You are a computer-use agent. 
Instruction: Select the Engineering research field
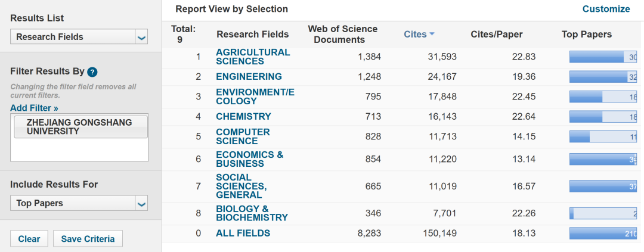(249, 77)
